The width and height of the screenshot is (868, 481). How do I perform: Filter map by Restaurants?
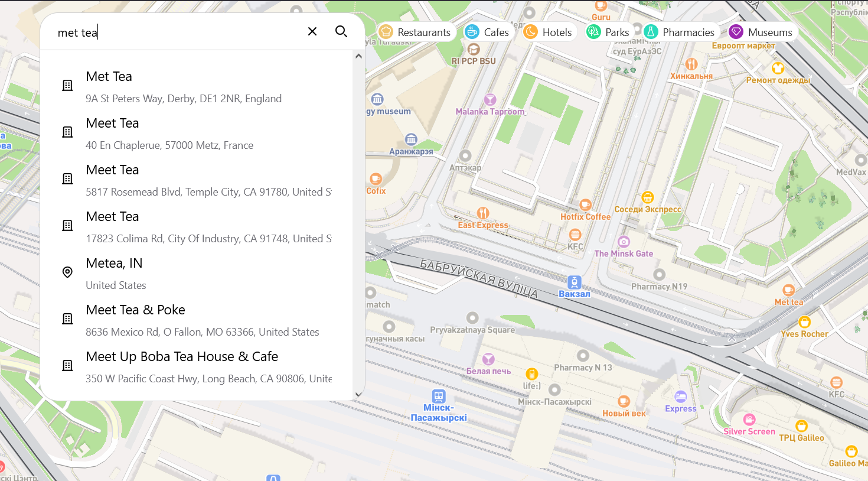click(416, 32)
